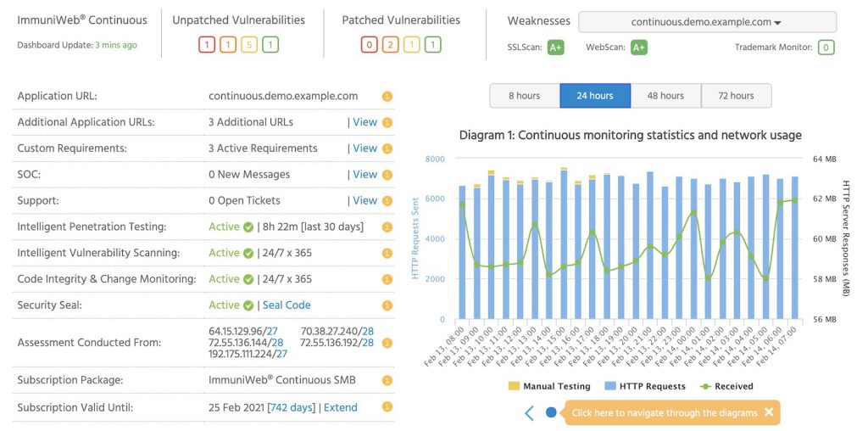Click the info icon in SOC row

[387, 175]
